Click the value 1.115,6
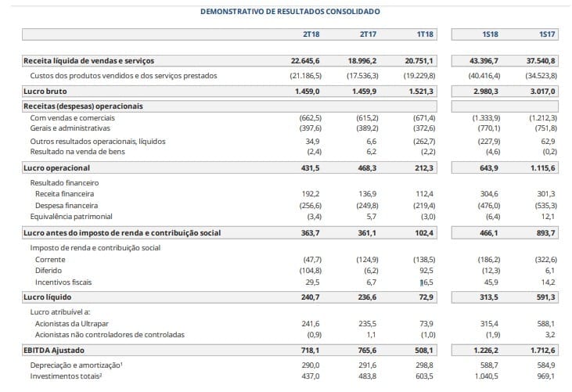Image resolution: width=572 pixels, height=392 pixels. coord(542,167)
